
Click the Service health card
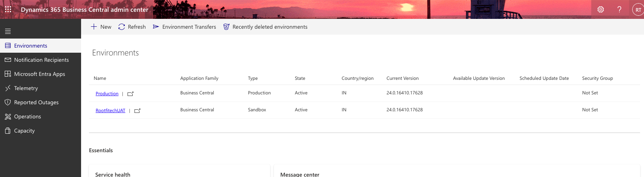180,171
